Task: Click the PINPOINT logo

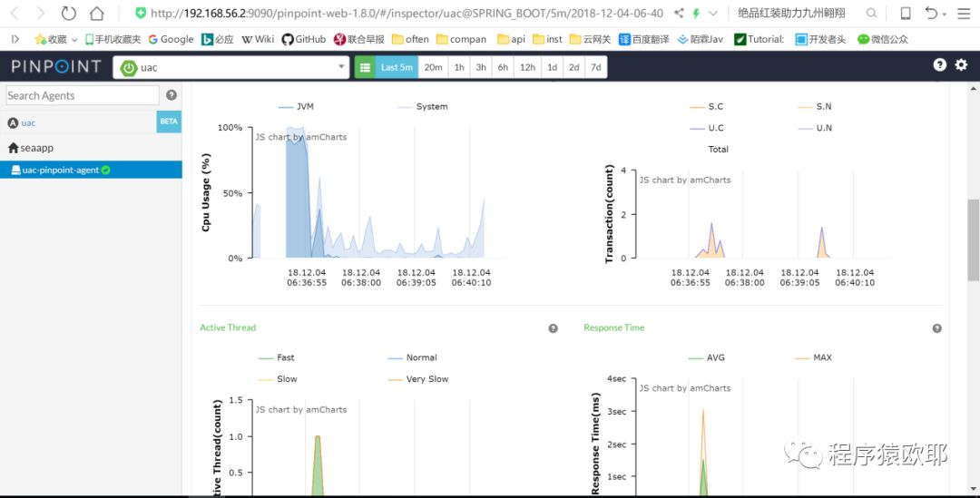Action: click(x=56, y=66)
